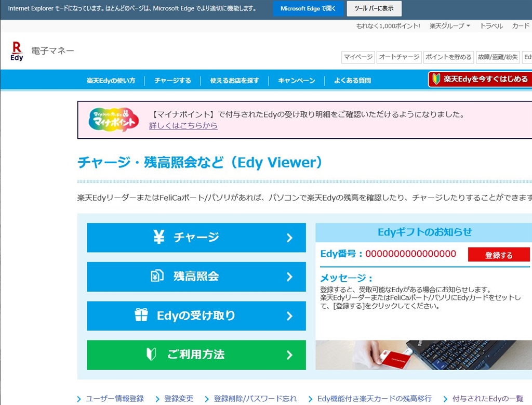Image resolution: width=532 pixels, height=405 pixels.
Task: Click the beginner leaf icon on ご利用方法
Action: tap(151, 355)
